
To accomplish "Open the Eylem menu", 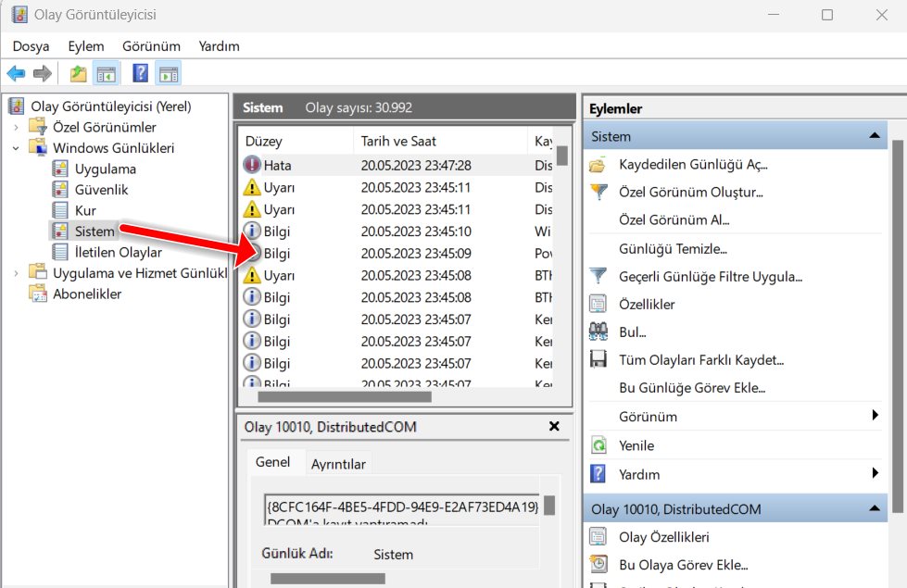I will click(86, 46).
